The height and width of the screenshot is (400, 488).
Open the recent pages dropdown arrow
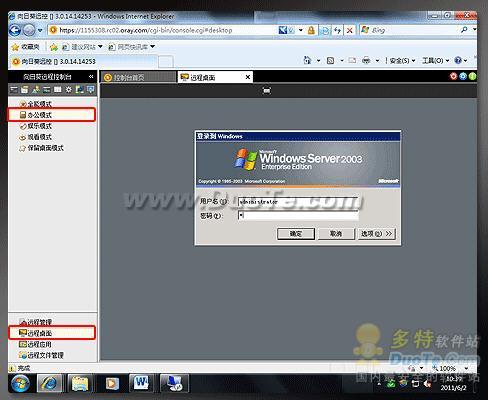(40, 30)
